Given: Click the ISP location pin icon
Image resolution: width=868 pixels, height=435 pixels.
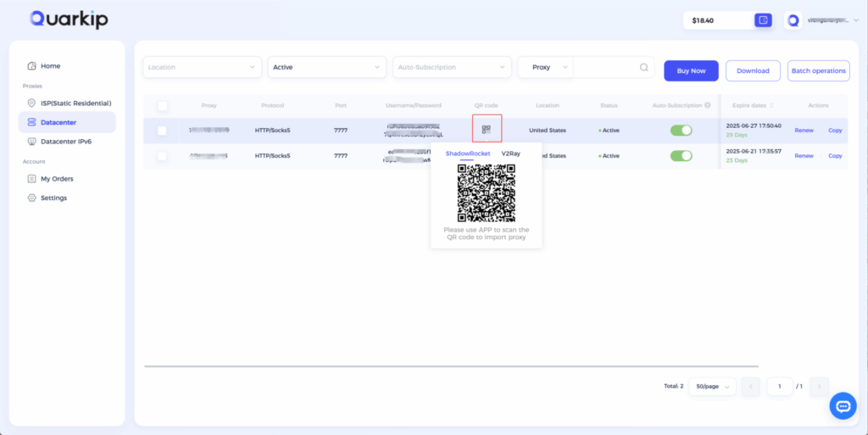Looking at the screenshot, I should (31, 103).
